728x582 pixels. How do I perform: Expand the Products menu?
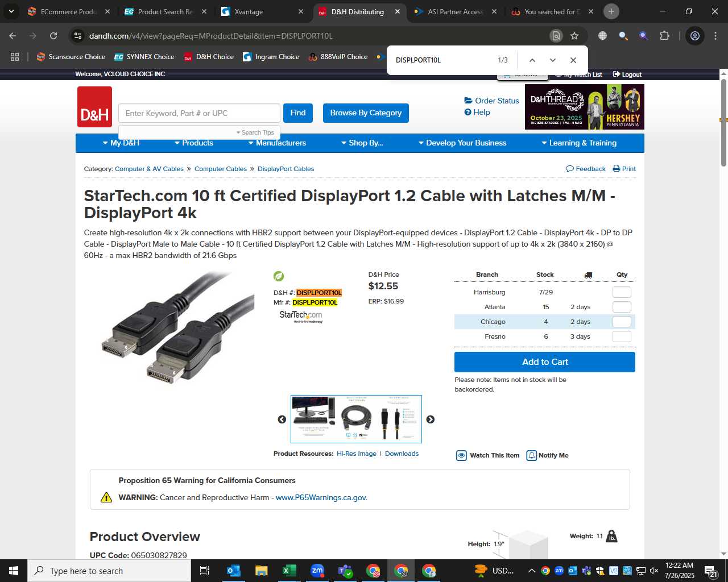pos(194,143)
